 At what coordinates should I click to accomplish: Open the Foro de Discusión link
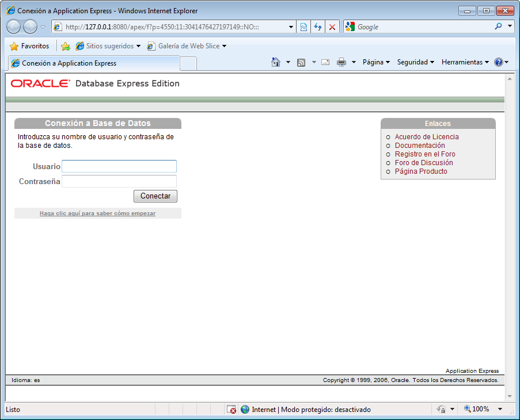[424, 163]
